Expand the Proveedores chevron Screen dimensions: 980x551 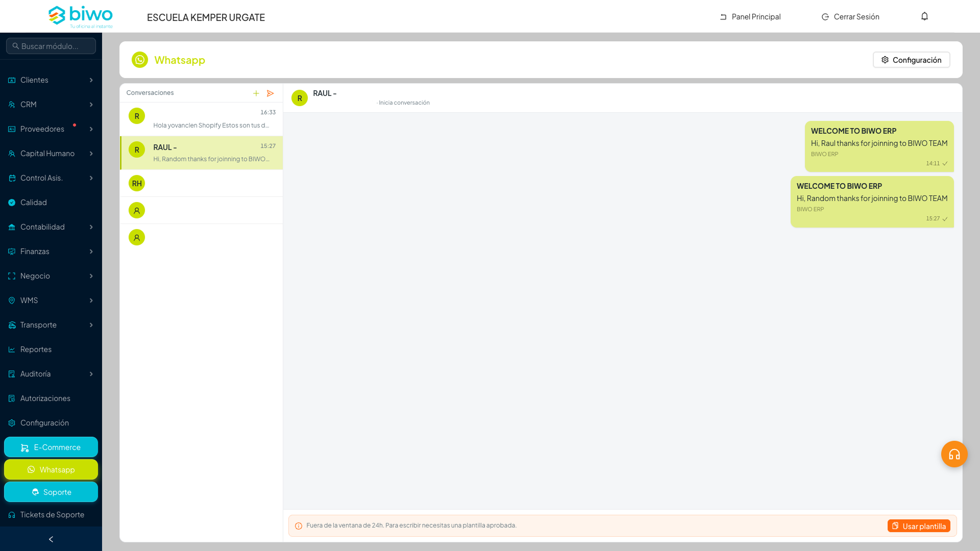pyautogui.click(x=91, y=129)
